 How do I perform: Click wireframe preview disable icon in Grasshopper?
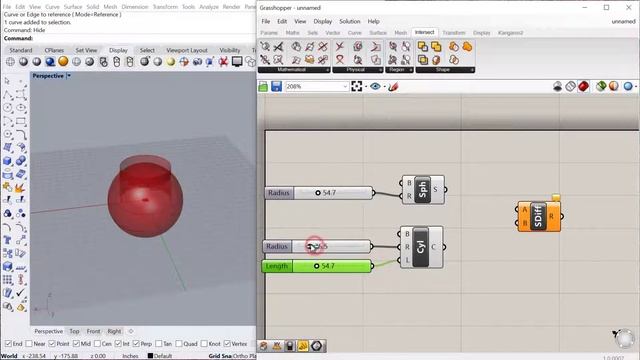571,86
